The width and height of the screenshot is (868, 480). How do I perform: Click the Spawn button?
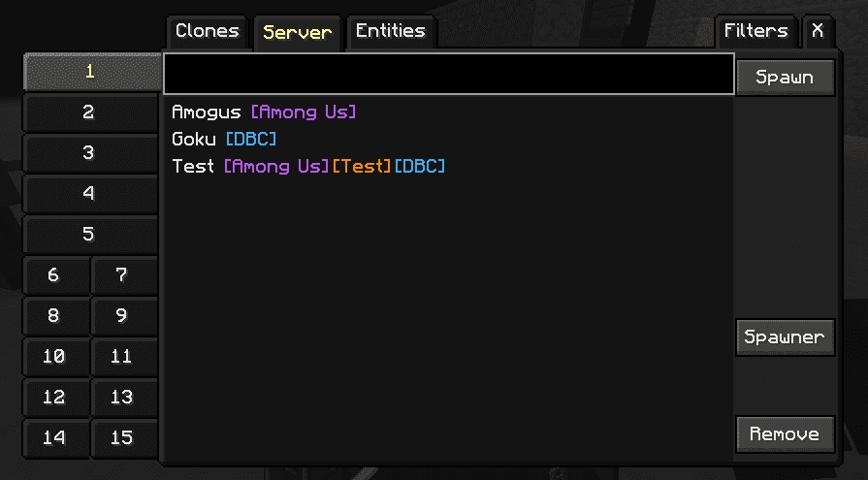785,78
